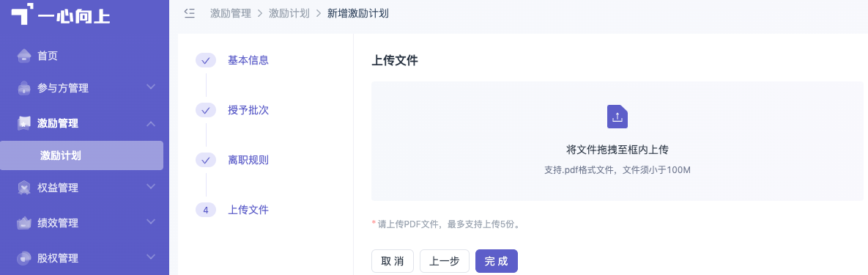The image size is (868, 275).
Task: Click the 权益管理 sidebar icon
Action: tap(23, 188)
